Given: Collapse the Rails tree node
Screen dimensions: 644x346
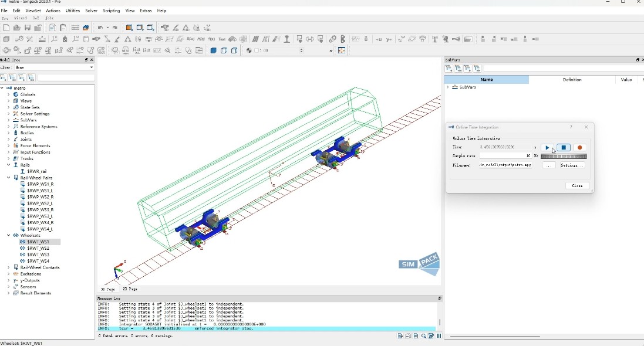Looking at the screenshot, I should coord(9,165).
